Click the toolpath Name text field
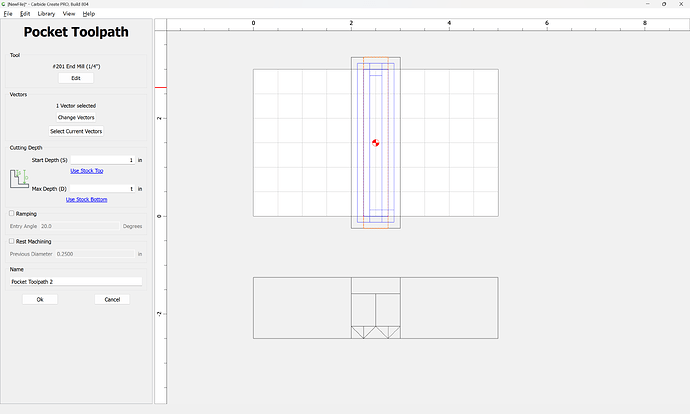Viewport: 690px width, 414px height. (x=76, y=282)
